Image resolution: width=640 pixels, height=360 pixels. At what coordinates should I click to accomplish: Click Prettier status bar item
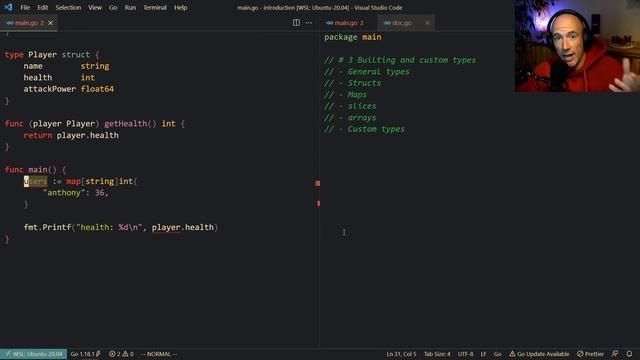point(590,354)
